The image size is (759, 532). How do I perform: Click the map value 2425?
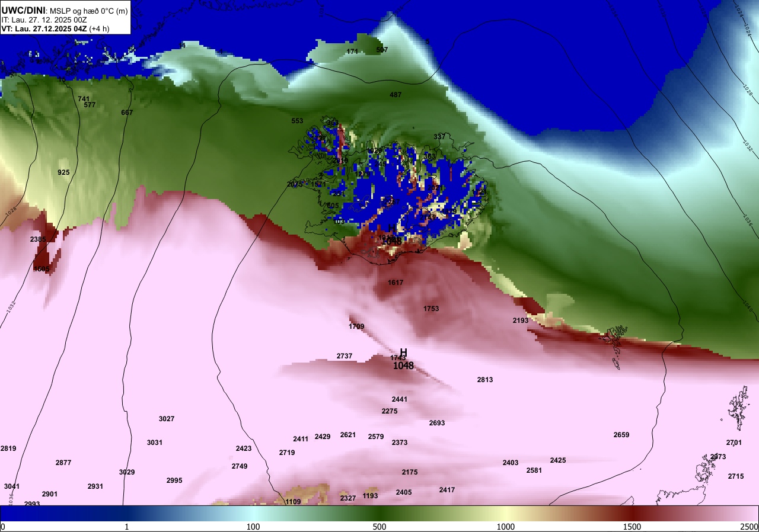tap(558, 460)
